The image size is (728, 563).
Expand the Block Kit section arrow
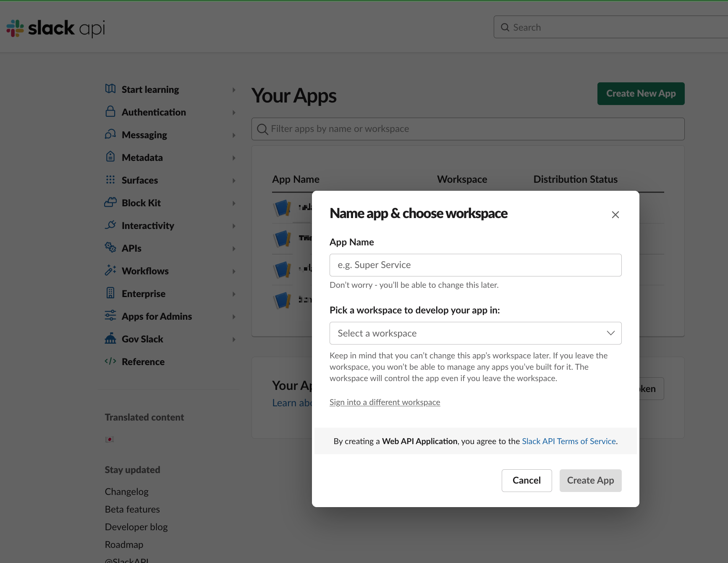tap(234, 203)
